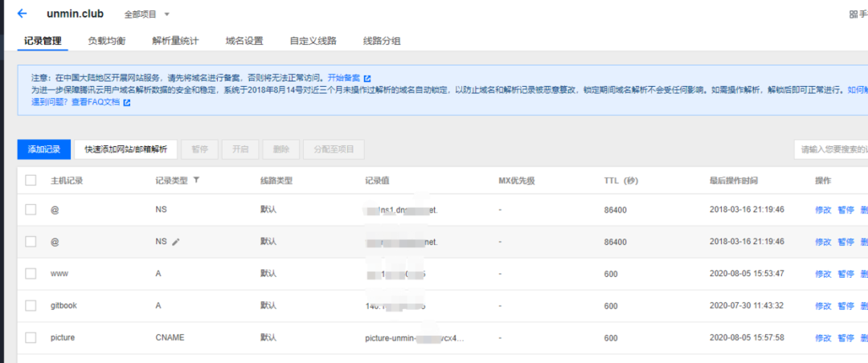The width and height of the screenshot is (868, 363).
Task: Click 修改 for the www record
Action: [x=823, y=274]
